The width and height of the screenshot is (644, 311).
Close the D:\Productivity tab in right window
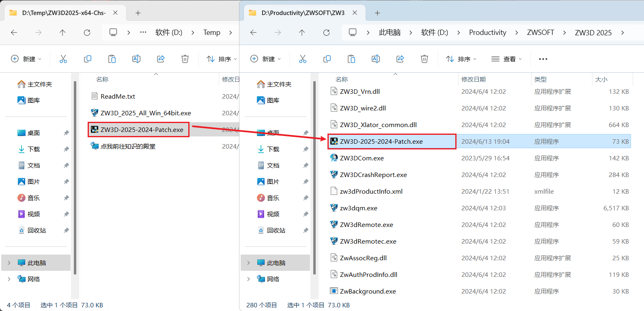pyautogui.click(x=355, y=13)
